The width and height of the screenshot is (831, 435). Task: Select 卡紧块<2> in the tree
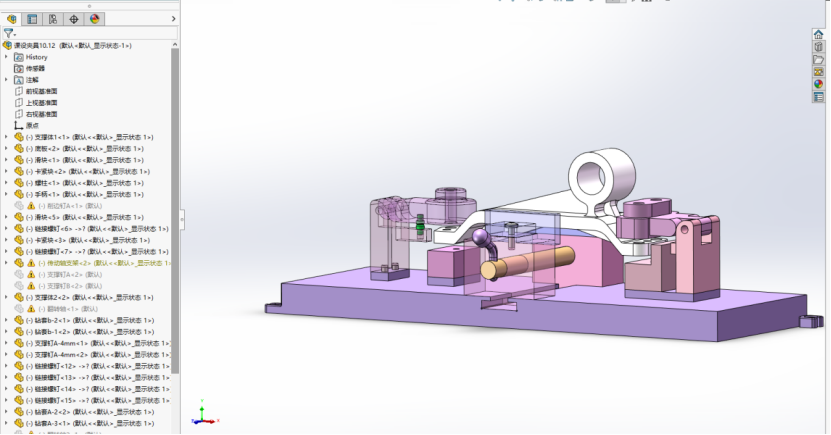[88, 172]
